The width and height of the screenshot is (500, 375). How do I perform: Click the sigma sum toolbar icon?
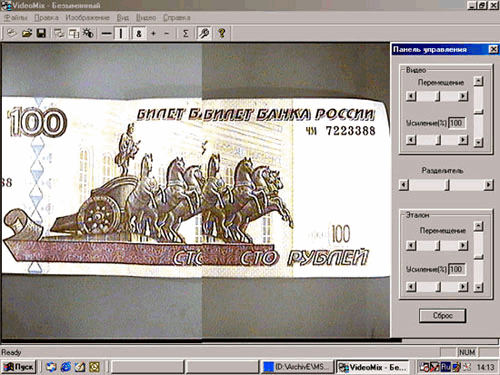point(186,34)
